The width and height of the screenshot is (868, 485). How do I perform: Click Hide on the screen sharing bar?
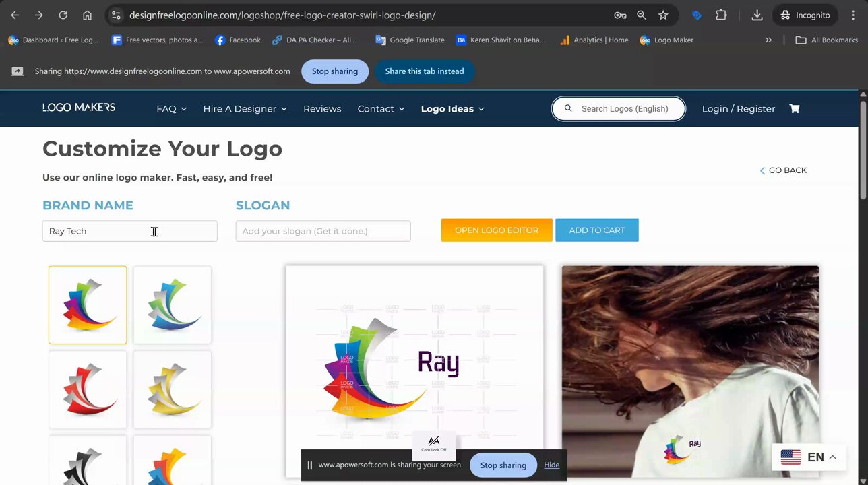[x=551, y=465]
